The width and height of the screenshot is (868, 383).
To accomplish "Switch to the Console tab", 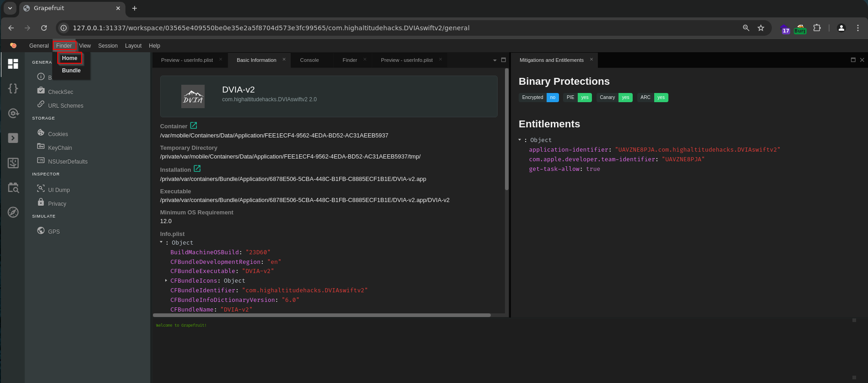I will 309,60.
